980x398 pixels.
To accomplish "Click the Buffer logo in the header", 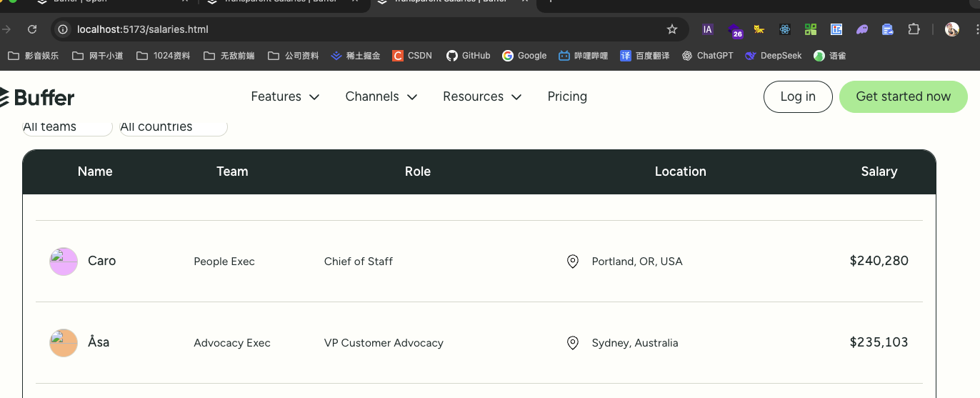I will point(37,97).
